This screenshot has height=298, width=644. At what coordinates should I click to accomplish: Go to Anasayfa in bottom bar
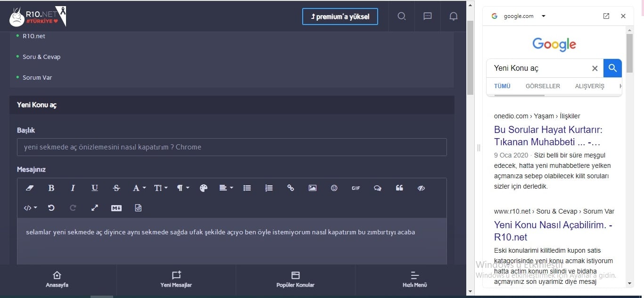(x=57, y=280)
